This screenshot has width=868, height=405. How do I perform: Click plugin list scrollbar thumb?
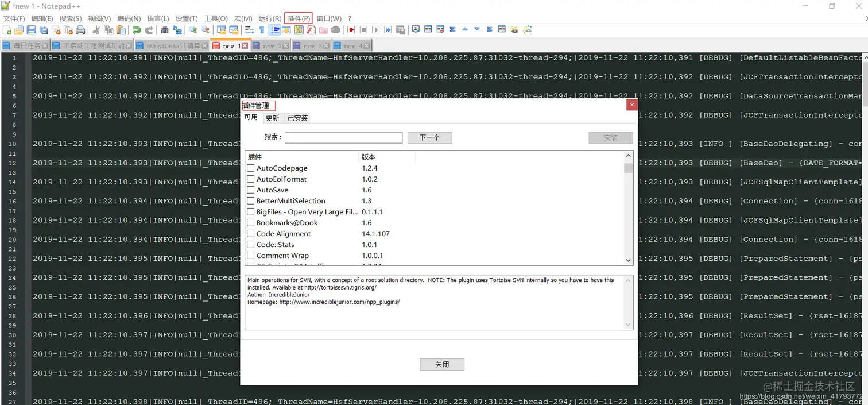click(629, 168)
